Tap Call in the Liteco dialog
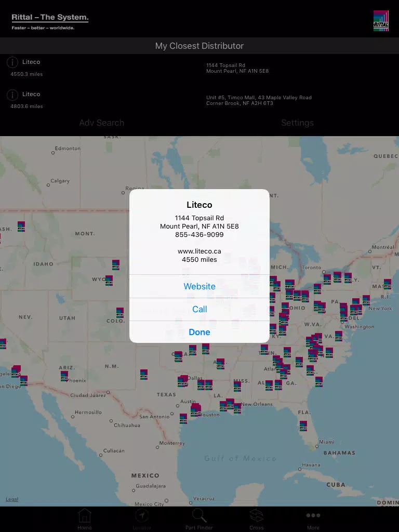This screenshot has height=532, width=399. point(199,309)
